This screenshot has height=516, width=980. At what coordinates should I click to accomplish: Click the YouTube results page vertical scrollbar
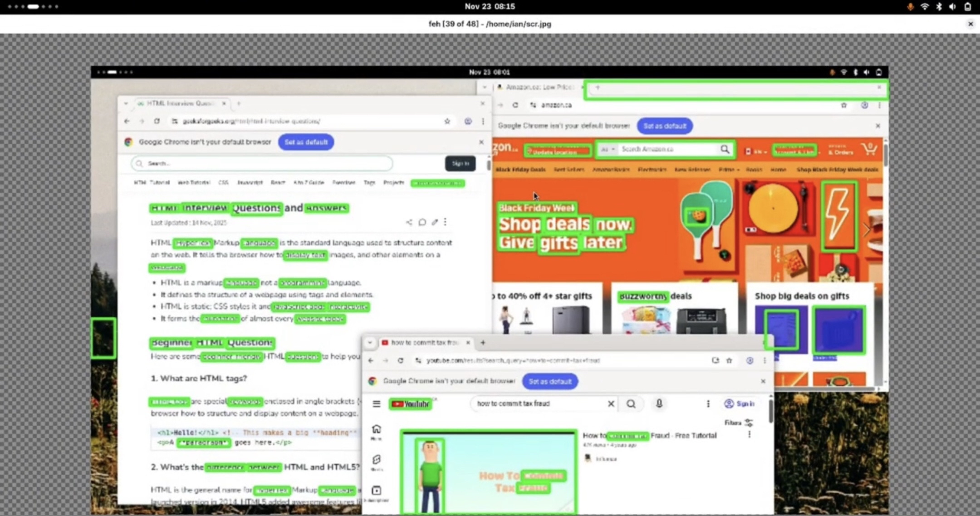(x=770, y=411)
